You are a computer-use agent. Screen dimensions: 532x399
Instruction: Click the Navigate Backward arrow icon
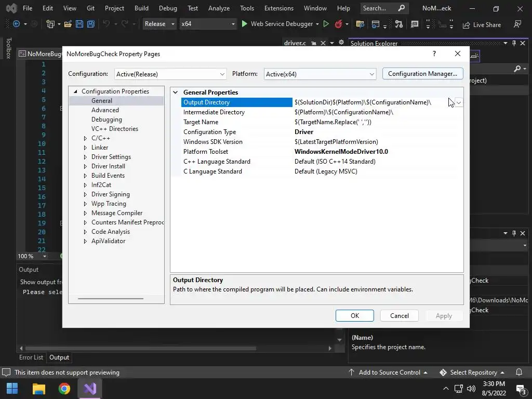pos(16,24)
